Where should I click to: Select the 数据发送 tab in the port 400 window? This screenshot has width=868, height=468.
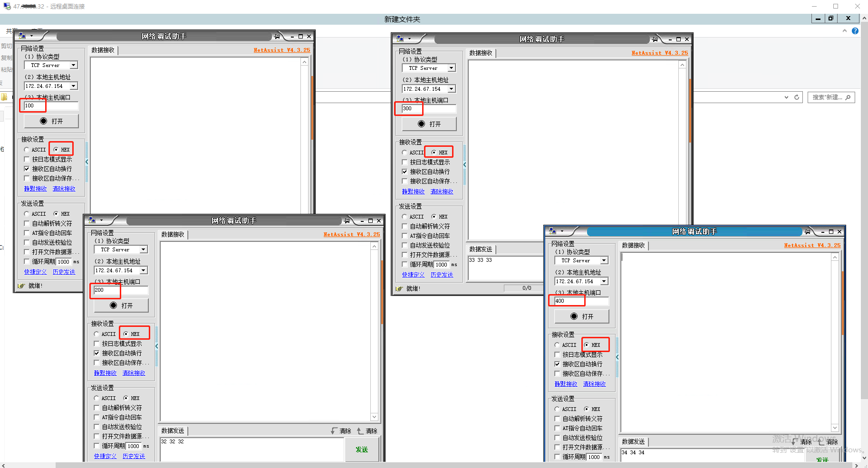click(x=633, y=441)
